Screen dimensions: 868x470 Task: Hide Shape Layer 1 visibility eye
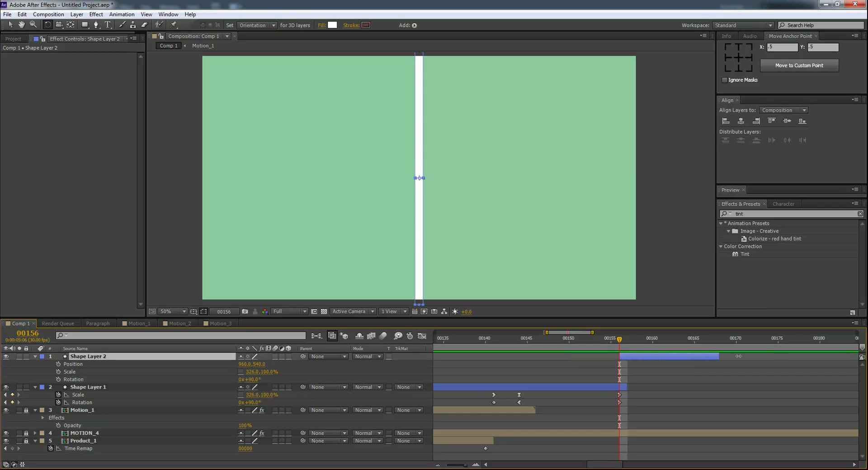[6, 387]
